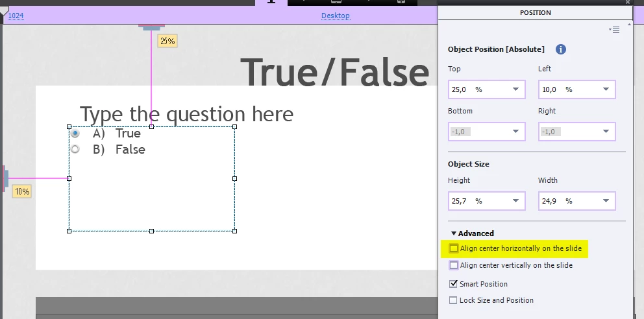The image size is (644, 319).
Task: Click the 10% left offset label
Action: (22, 191)
